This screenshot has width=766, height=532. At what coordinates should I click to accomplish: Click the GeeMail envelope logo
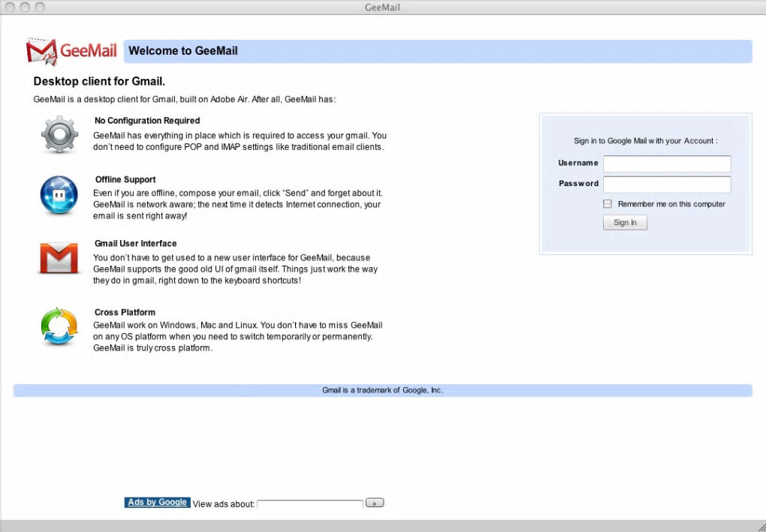[x=71, y=51]
